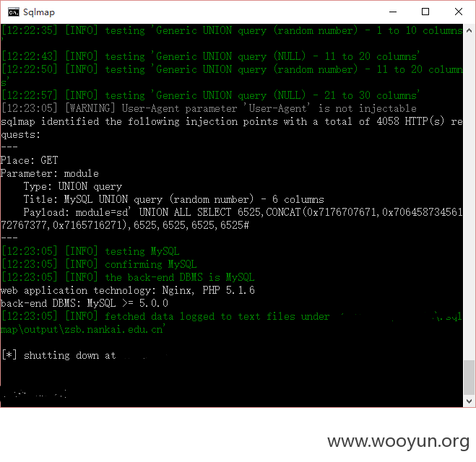Click the Sqlmap console icon in title bar
The image size is (476, 462).
(x=14, y=12)
